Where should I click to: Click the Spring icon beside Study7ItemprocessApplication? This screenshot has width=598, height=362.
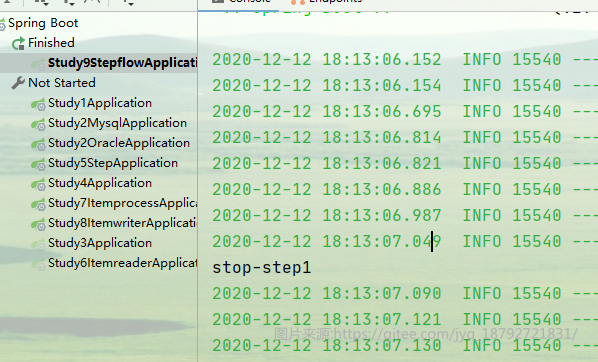[38, 204]
